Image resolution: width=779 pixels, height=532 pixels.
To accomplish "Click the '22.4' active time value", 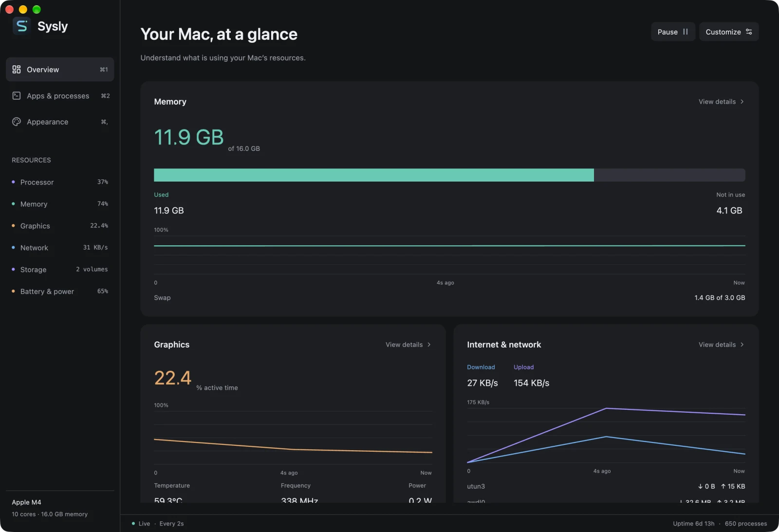I will (x=173, y=378).
